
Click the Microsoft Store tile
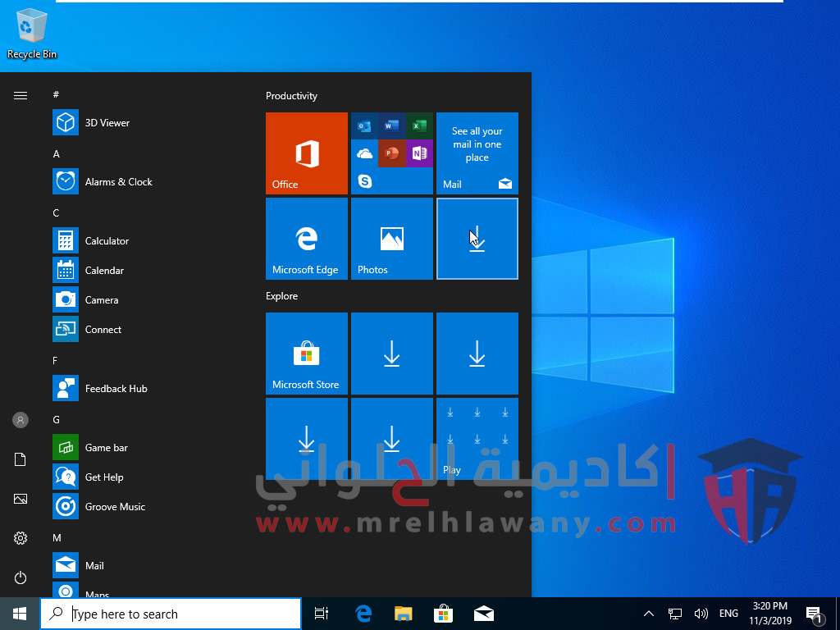pos(307,354)
